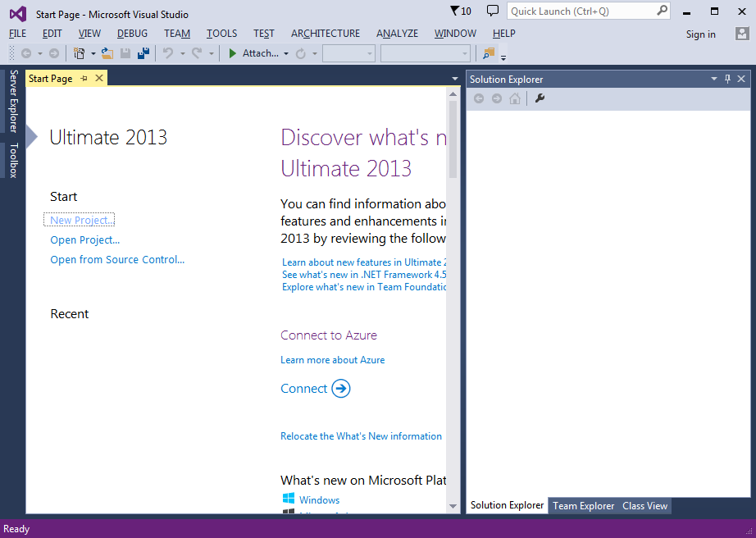Click the account profile picture icon
Viewport: 756px width, 538px height.
[x=741, y=34]
